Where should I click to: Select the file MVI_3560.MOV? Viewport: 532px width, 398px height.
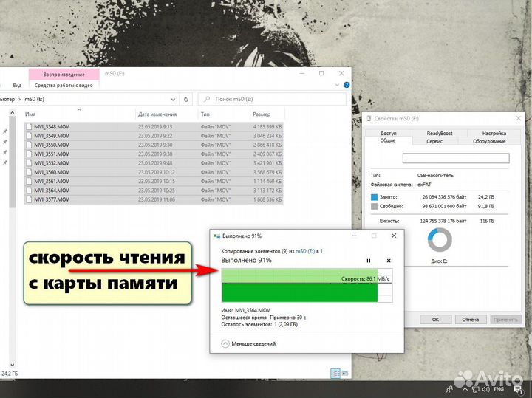click(154, 172)
